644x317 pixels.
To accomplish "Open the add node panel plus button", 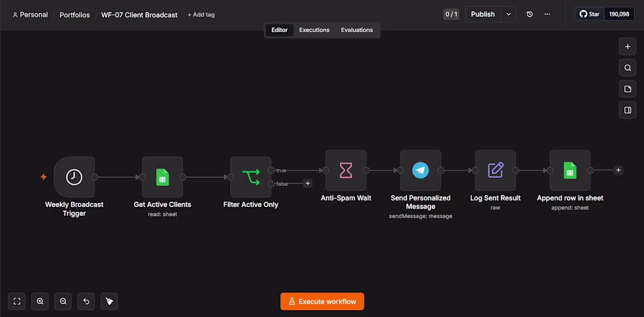I will (x=628, y=47).
